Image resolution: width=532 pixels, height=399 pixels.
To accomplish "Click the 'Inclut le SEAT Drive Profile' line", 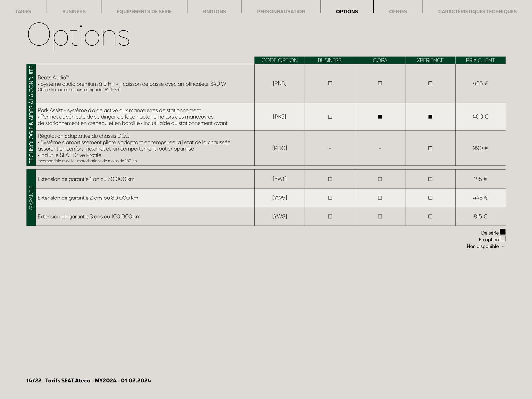I will 69,155.
